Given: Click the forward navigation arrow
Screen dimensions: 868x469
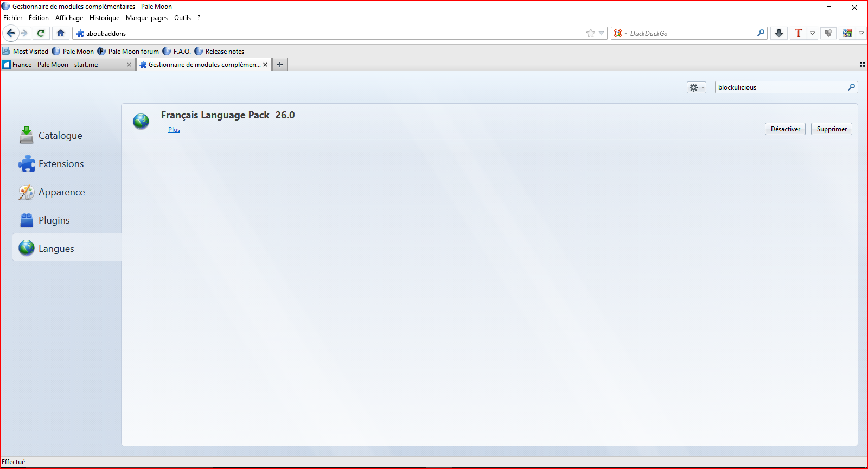Looking at the screenshot, I should click(24, 33).
